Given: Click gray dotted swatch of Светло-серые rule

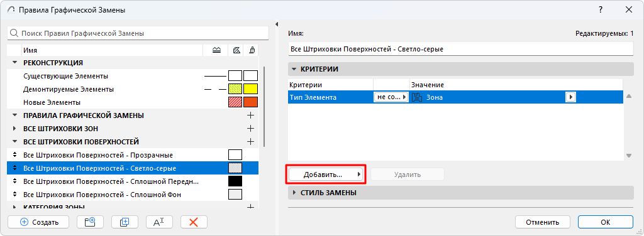Looking at the screenshot, I should coord(235,168).
